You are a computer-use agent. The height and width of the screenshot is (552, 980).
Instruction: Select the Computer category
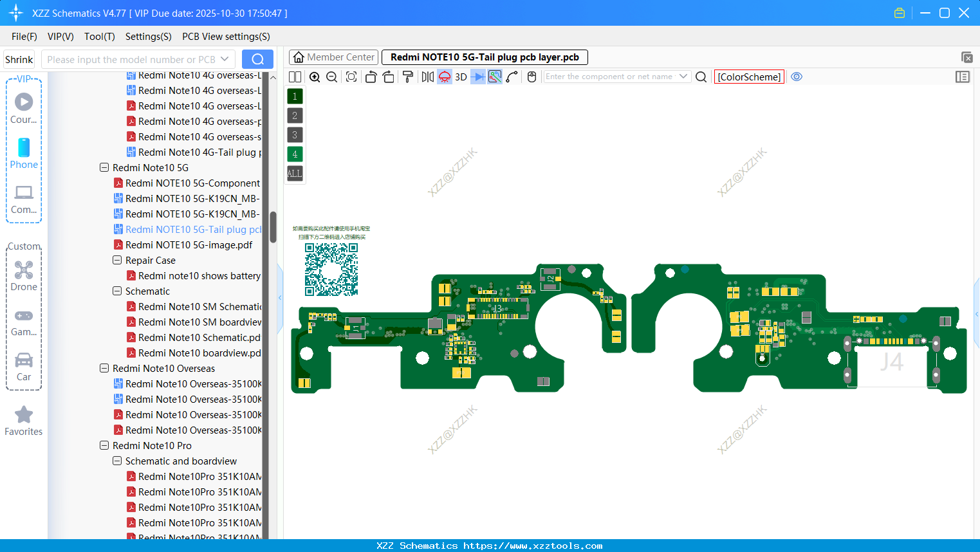click(24, 199)
